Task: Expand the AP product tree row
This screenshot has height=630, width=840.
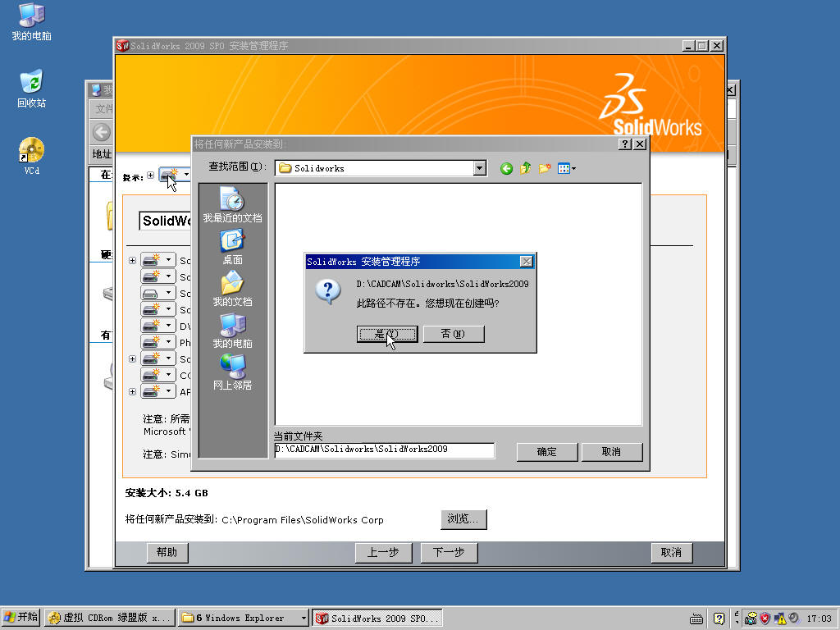Action: pyautogui.click(x=132, y=391)
